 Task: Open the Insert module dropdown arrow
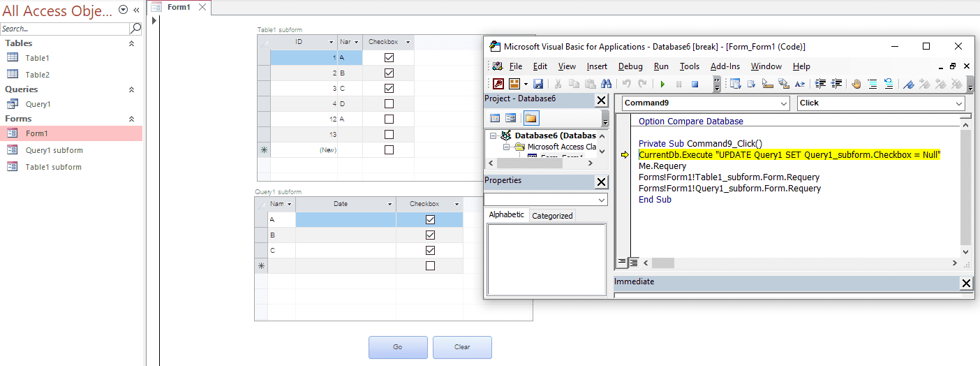[526, 84]
